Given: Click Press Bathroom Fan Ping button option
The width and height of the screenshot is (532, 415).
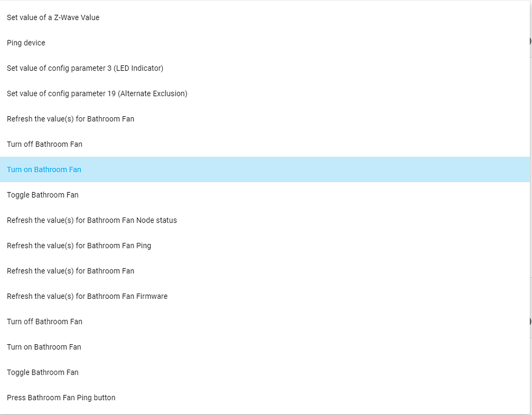Looking at the screenshot, I should (61, 397).
